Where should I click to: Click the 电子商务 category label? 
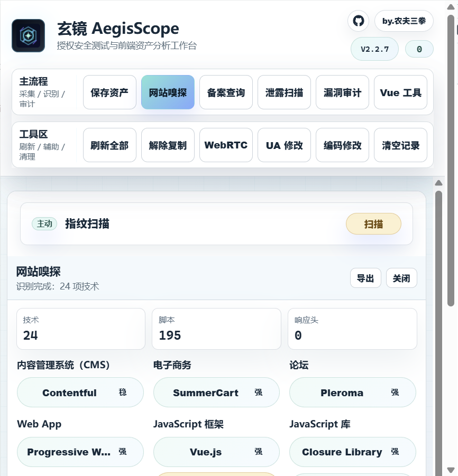point(172,365)
